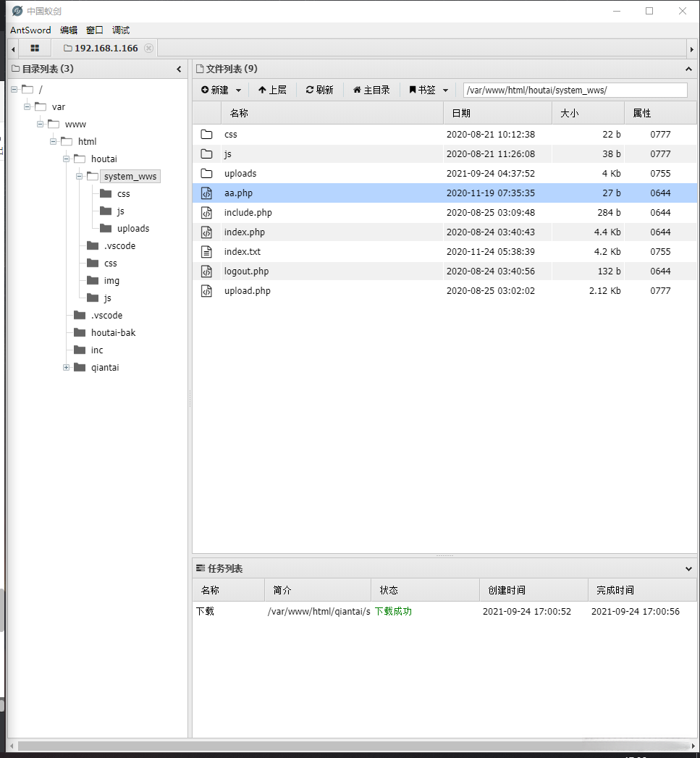
Task: Collapse the html tree node
Action: click(53, 142)
